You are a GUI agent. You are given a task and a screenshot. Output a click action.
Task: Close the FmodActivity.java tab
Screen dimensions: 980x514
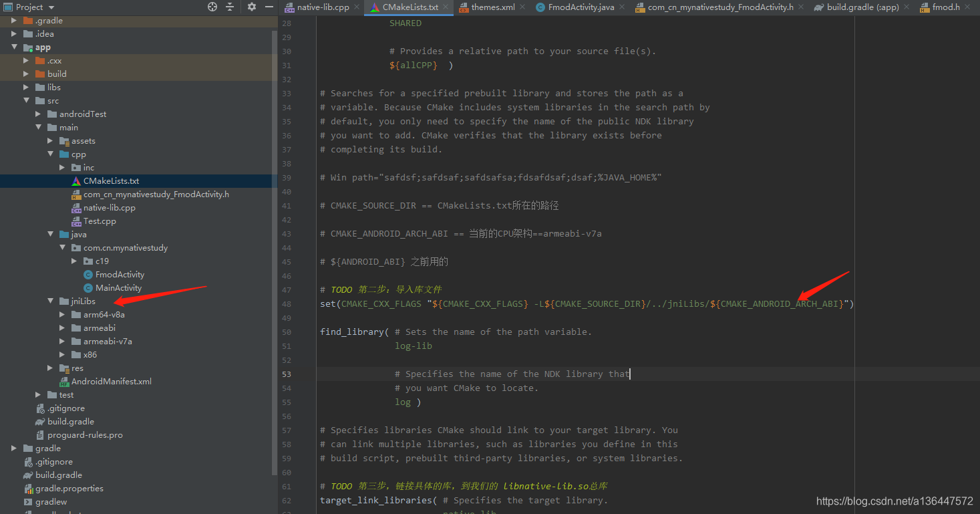pyautogui.click(x=621, y=7)
